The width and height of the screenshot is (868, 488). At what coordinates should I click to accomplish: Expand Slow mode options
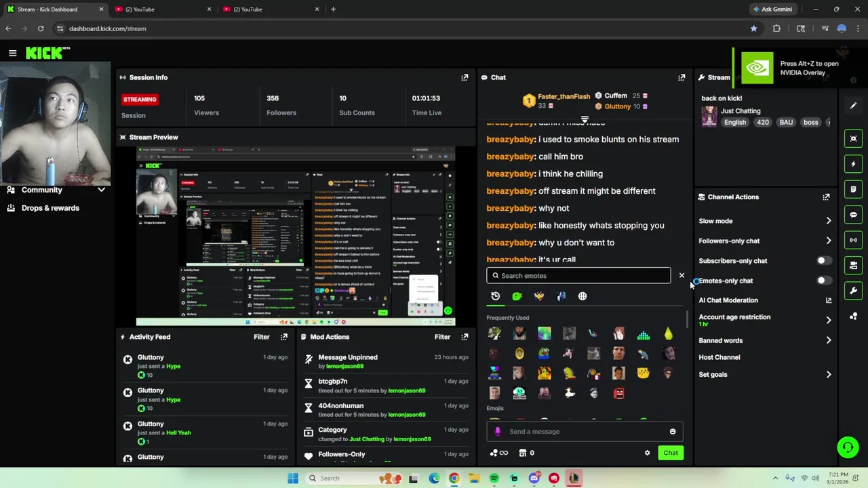829,221
